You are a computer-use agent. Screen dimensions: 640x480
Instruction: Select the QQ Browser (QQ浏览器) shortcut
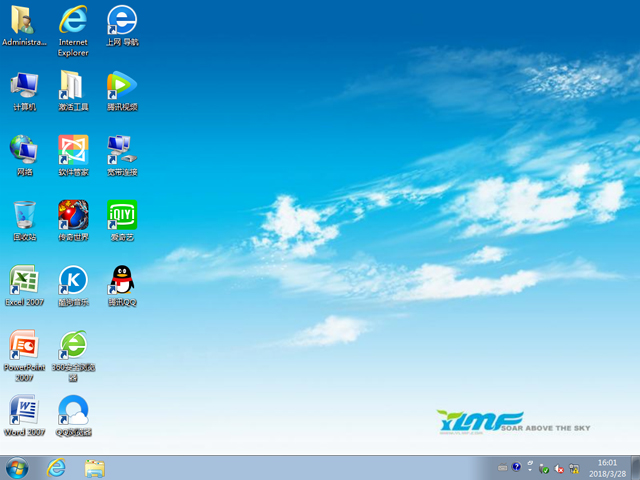point(73,410)
